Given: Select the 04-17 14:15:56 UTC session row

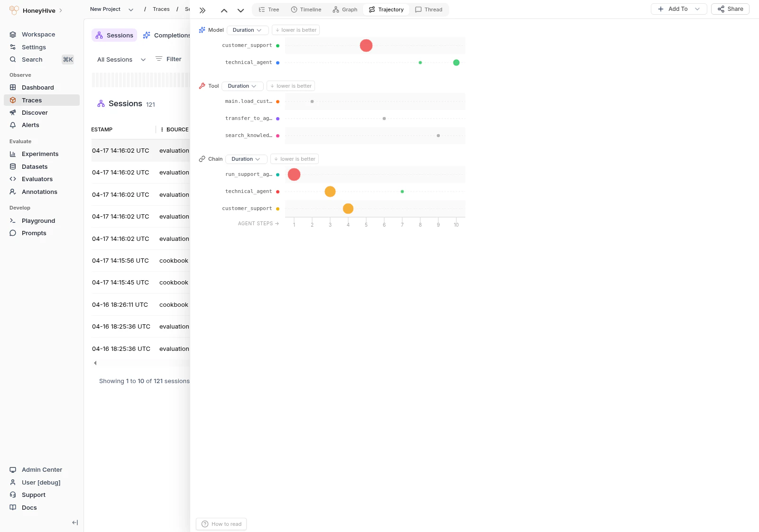Looking at the screenshot, I should (x=140, y=260).
